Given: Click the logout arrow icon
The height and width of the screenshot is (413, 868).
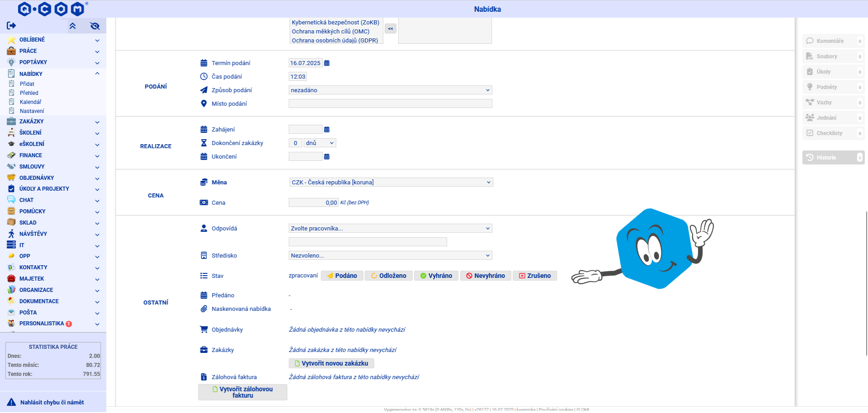Looking at the screenshot, I should 11,26.
